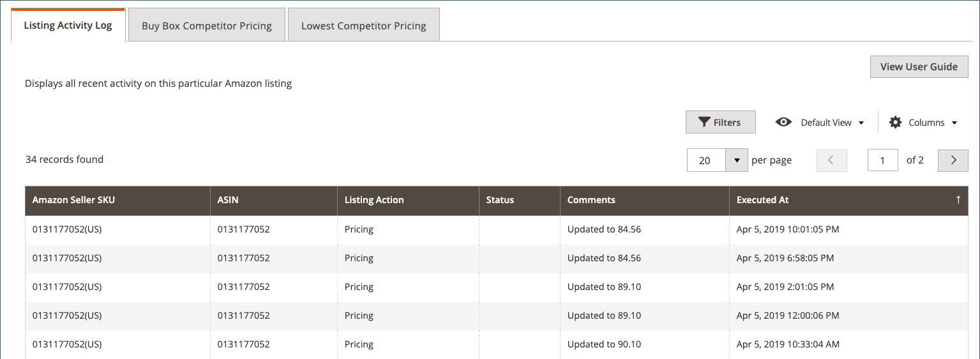Click the View User Guide button
980x359 pixels.
(x=919, y=66)
